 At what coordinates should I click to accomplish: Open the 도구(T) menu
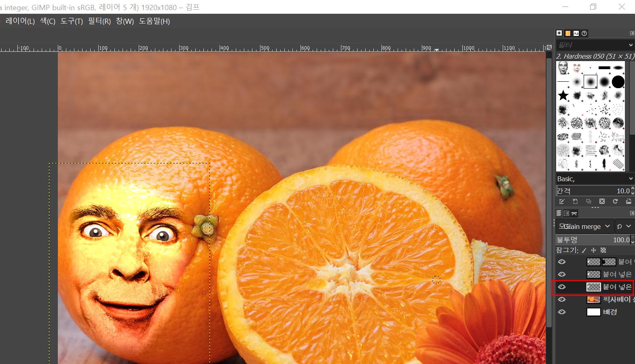72,21
